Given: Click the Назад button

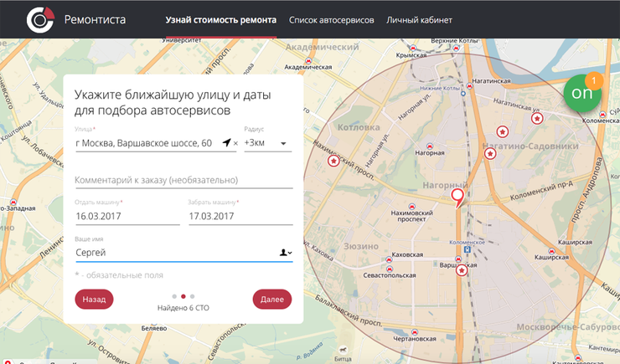Looking at the screenshot, I should tap(94, 300).
